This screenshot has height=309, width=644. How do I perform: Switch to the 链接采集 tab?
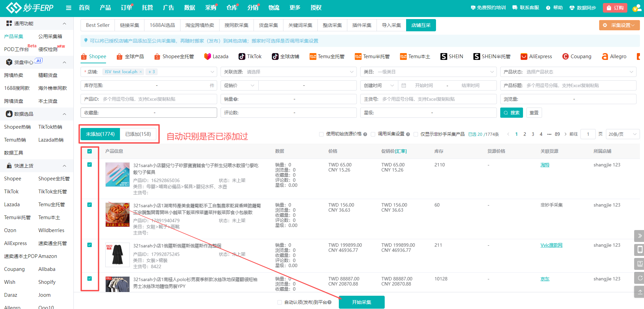pyautogui.click(x=129, y=25)
